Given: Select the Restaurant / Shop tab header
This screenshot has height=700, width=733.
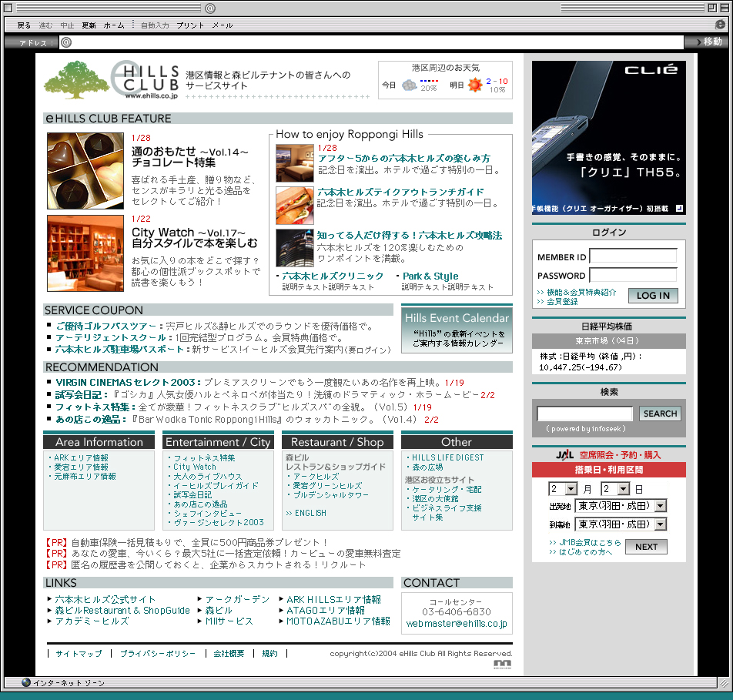Looking at the screenshot, I should coord(337,442).
